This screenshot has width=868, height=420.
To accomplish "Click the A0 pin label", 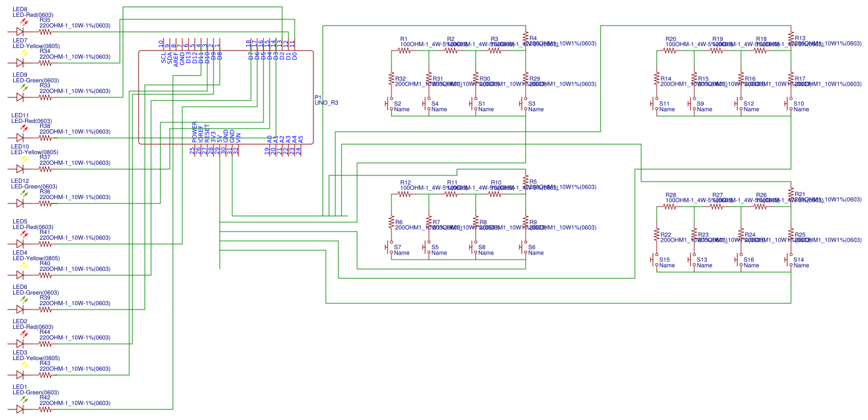I will tap(269, 140).
